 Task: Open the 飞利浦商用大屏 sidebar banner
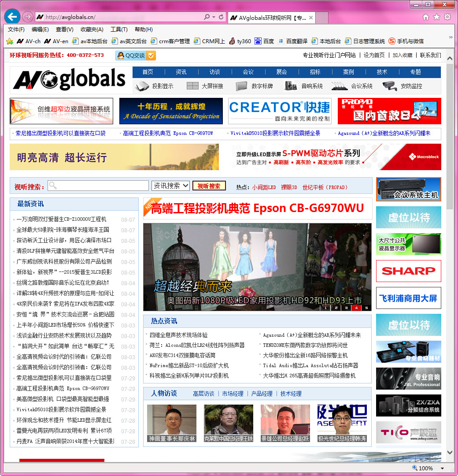tap(409, 298)
